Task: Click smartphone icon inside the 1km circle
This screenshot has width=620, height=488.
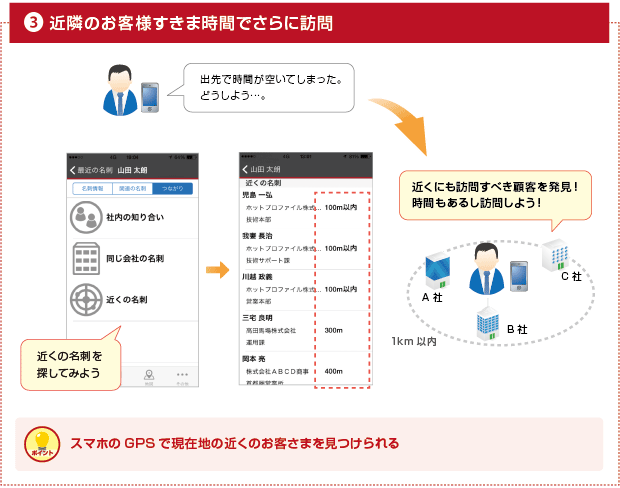Action: (x=518, y=276)
